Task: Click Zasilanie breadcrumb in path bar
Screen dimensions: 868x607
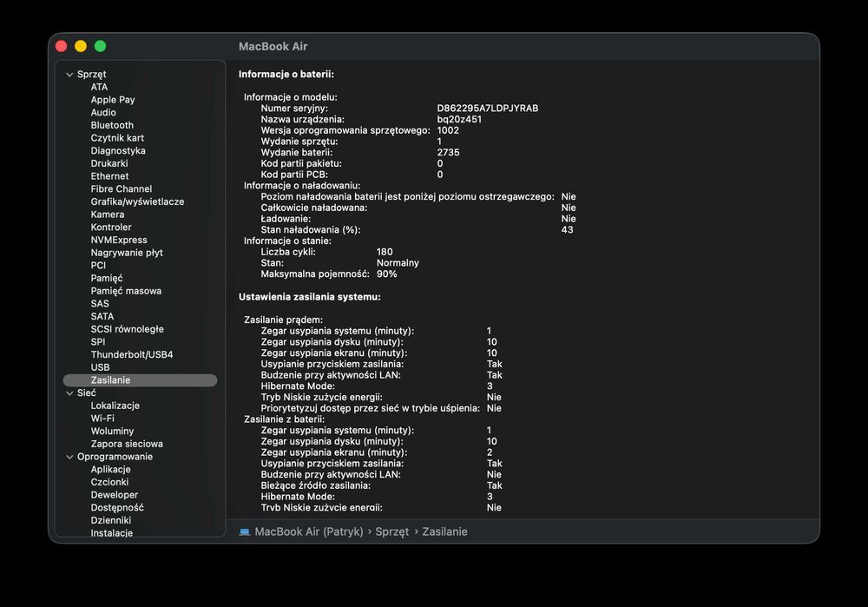Action: tap(444, 531)
